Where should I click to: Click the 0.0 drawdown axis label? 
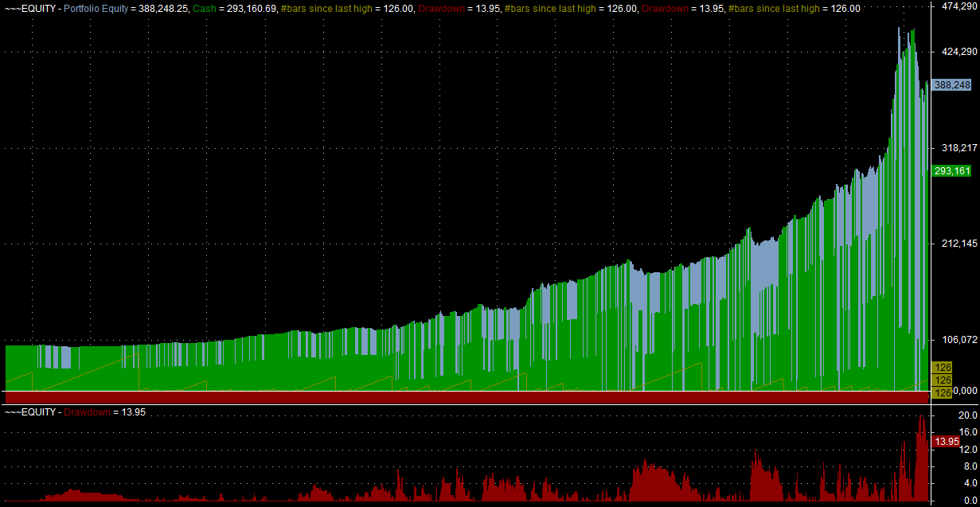(969, 500)
